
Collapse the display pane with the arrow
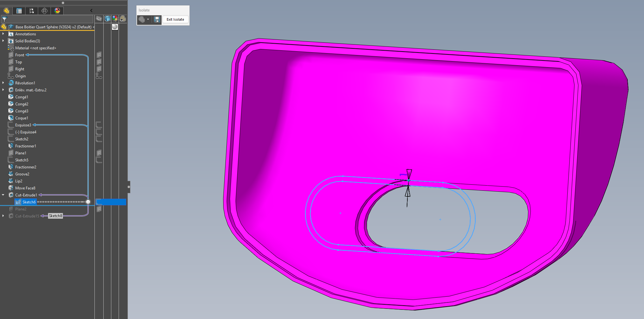point(91,11)
